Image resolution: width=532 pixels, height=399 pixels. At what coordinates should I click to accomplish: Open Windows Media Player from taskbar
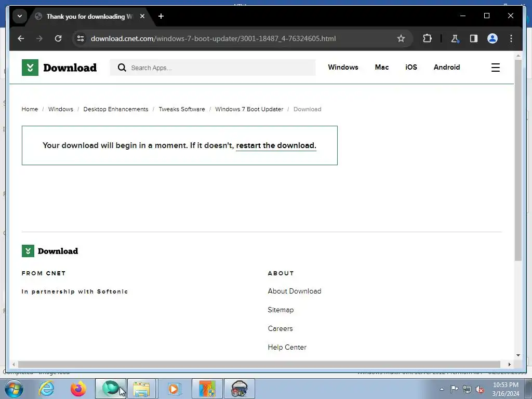pyautogui.click(x=174, y=389)
